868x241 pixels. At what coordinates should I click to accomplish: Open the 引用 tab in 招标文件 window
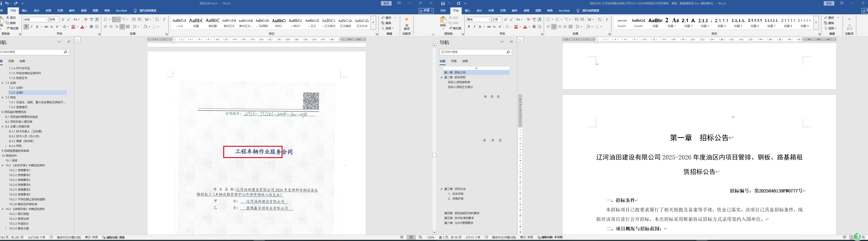pos(503,11)
